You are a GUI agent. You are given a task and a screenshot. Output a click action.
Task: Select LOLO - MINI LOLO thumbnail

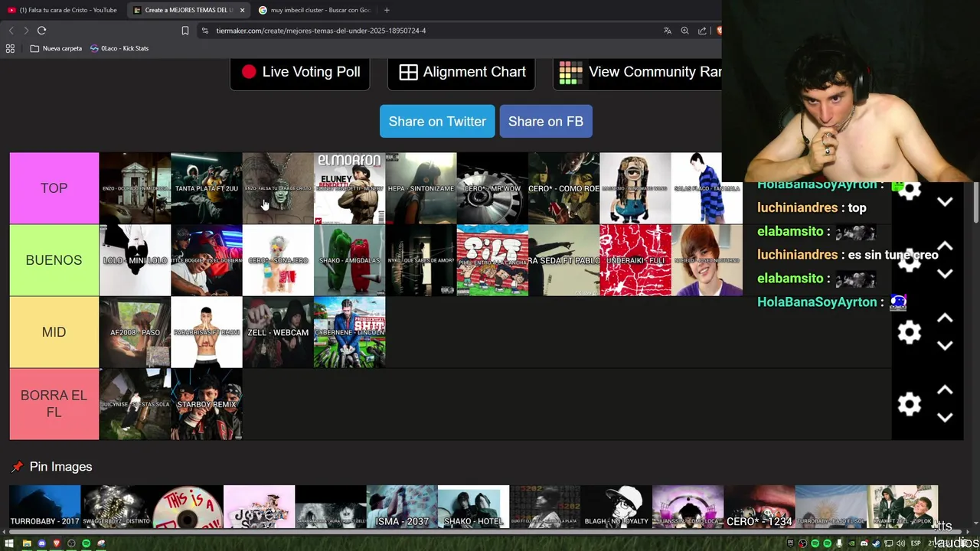click(x=135, y=260)
